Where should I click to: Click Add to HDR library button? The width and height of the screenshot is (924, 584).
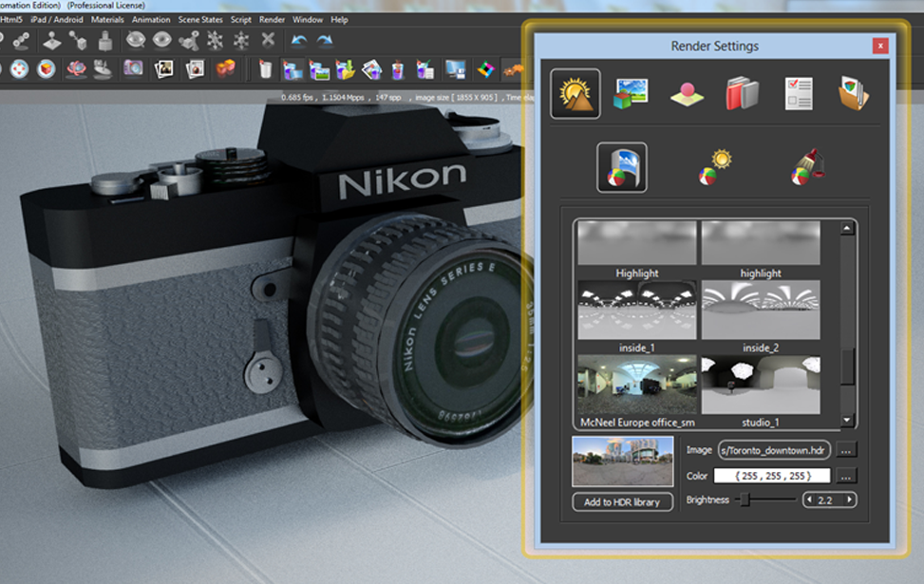click(x=622, y=501)
